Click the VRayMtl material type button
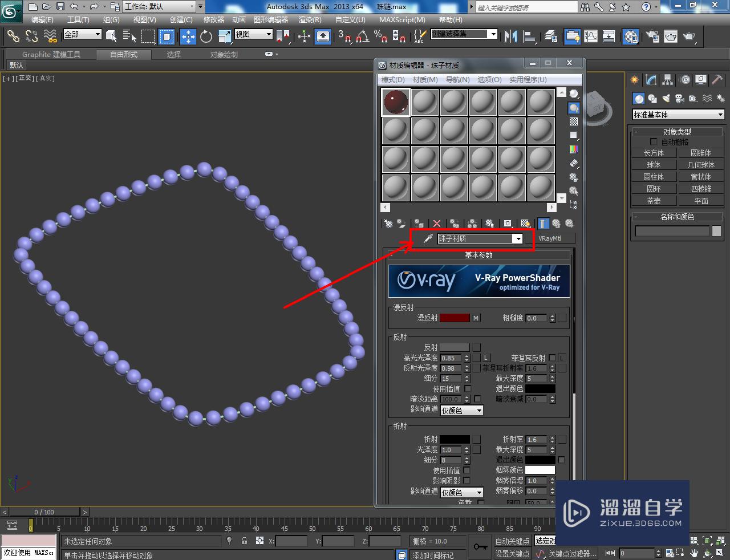 tap(550, 238)
